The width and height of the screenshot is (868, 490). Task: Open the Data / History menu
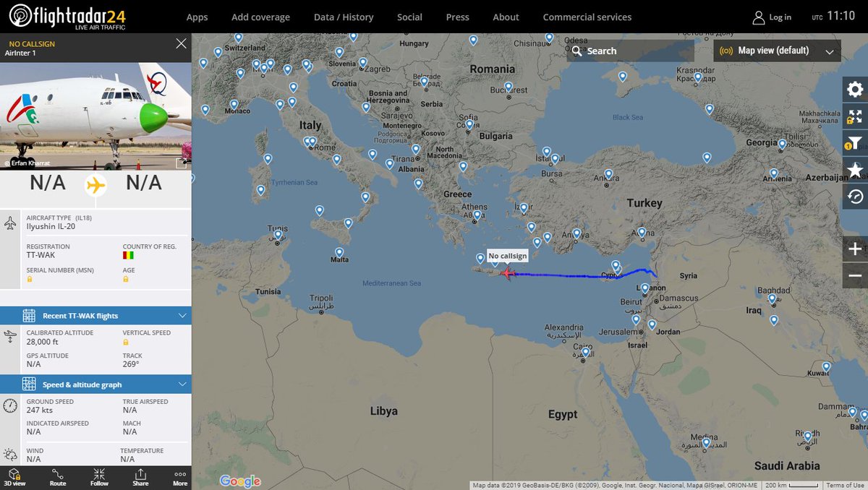click(344, 17)
